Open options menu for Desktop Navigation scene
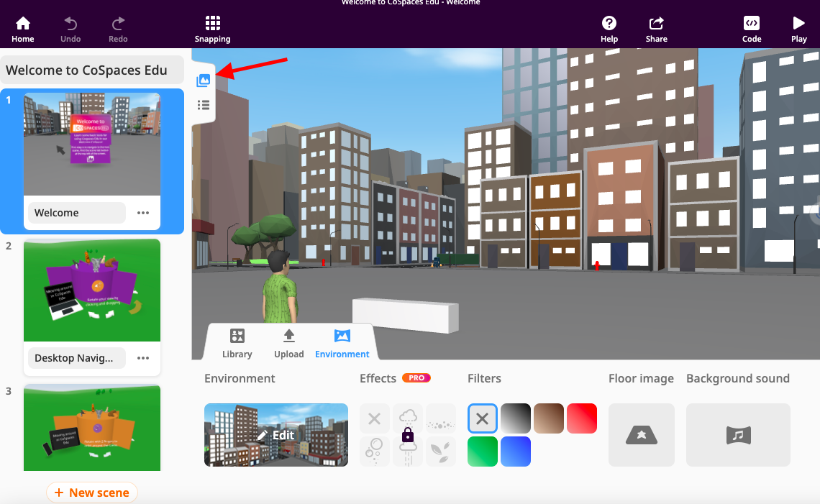Image resolution: width=820 pixels, height=504 pixels. 143,358
